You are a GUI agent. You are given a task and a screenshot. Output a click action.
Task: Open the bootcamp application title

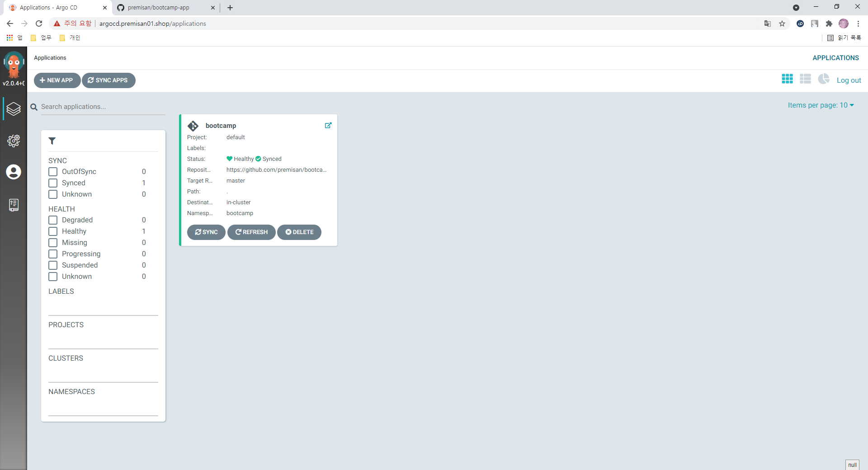(x=221, y=126)
